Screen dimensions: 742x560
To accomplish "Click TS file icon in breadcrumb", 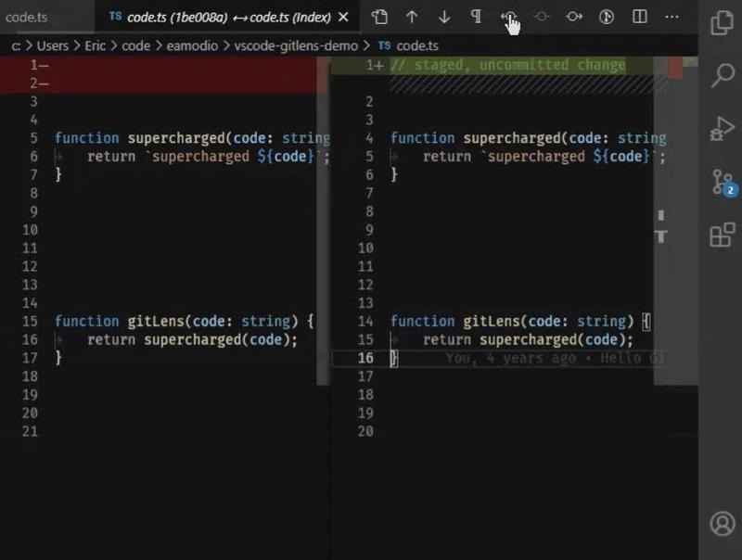I will point(384,45).
